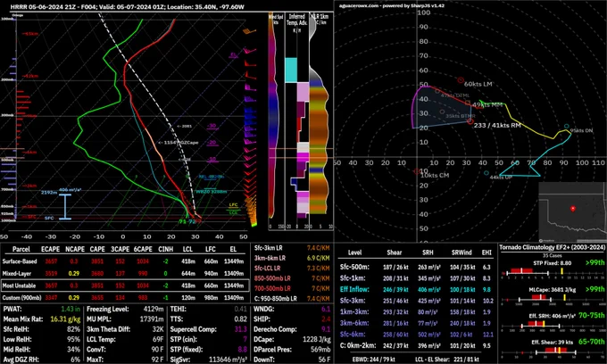Select the '1km-3km:' shear table row

[x=416, y=311]
